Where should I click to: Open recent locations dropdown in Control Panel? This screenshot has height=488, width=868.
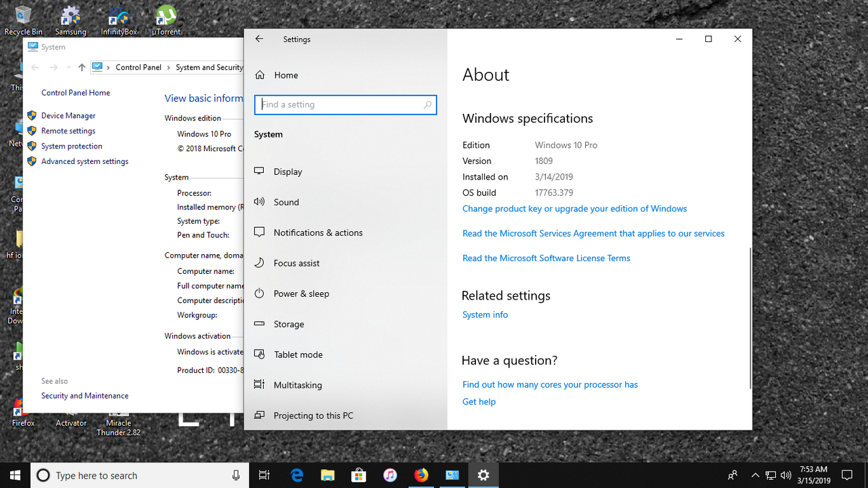pos(68,67)
